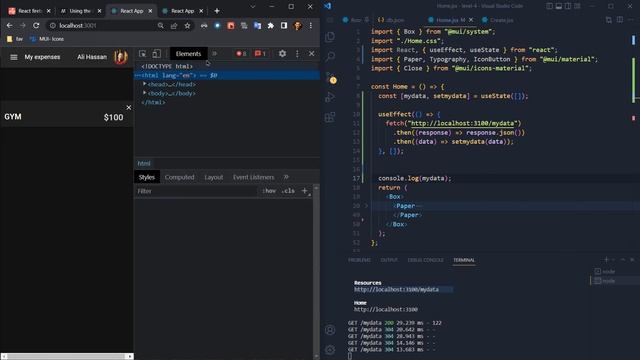Image resolution: width=640 pixels, height=360 pixels.
Task: Open the hamburger menu in My expenses app
Action: [x=13, y=57]
